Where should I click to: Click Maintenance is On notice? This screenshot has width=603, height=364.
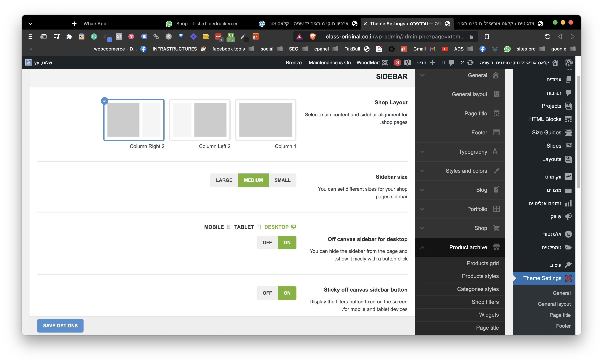tap(329, 63)
